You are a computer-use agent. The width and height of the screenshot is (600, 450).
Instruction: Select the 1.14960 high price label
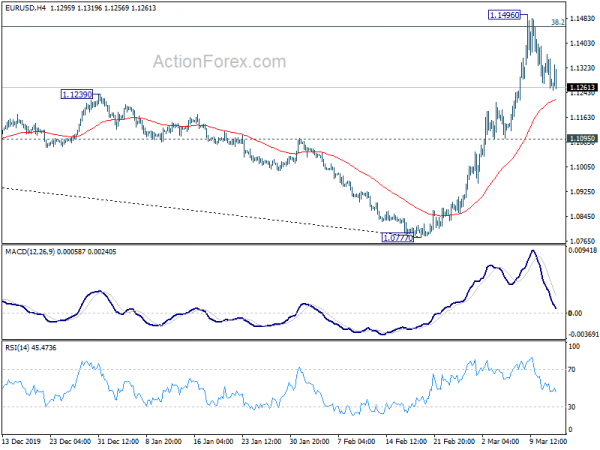coord(504,15)
